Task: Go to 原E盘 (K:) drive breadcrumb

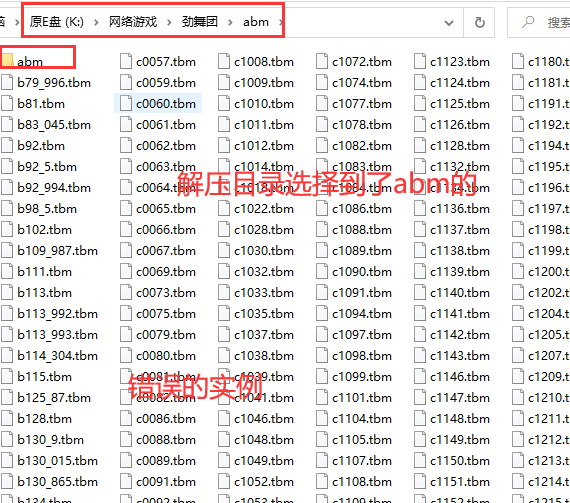Action: (x=56, y=22)
